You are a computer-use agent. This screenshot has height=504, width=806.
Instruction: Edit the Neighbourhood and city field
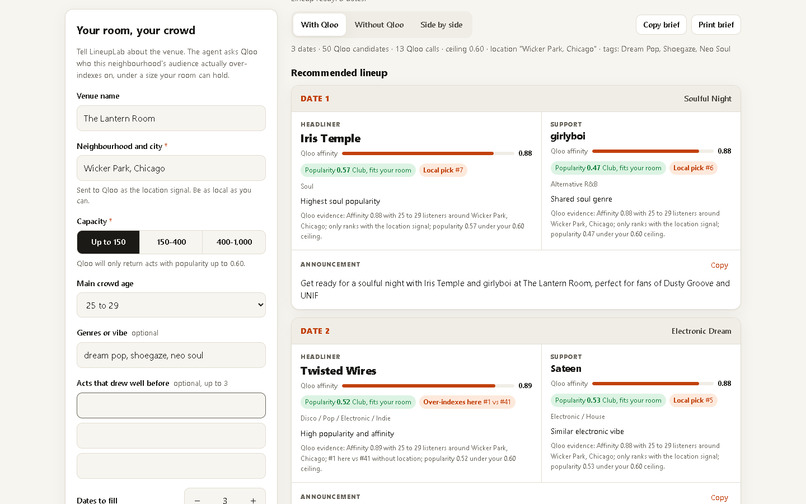click(171, 168)
